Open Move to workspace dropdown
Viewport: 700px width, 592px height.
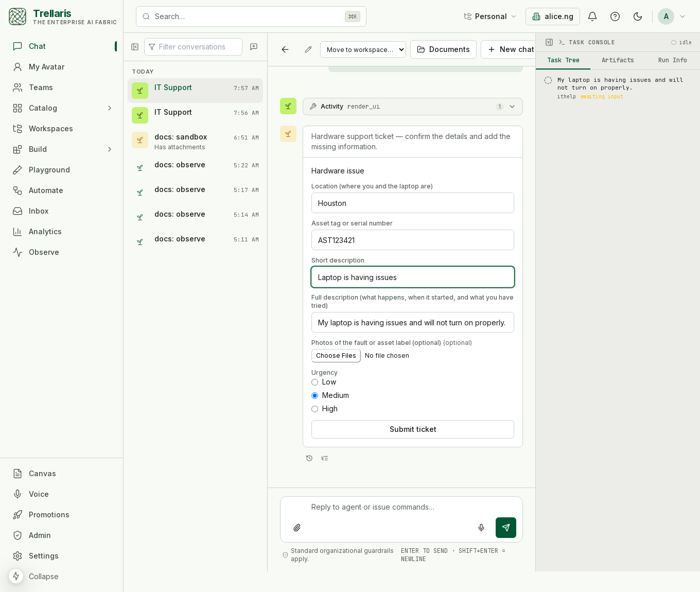(x=363, y=49)
